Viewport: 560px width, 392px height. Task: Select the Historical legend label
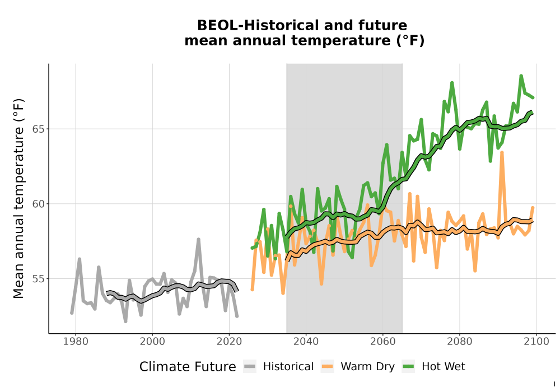[288, 367]
